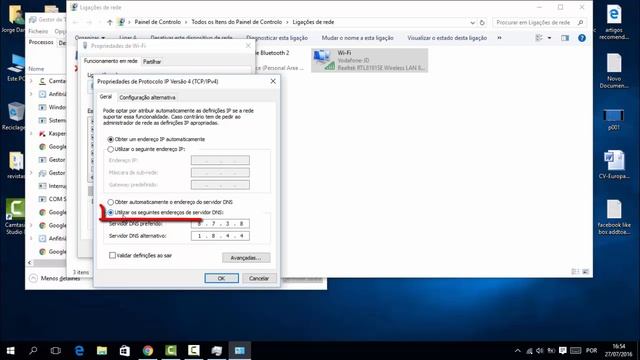Viewport: 640px width, 360px height.
Task: Click 'Visualizar o estado desta ligação'
Action: click(447, 38)
